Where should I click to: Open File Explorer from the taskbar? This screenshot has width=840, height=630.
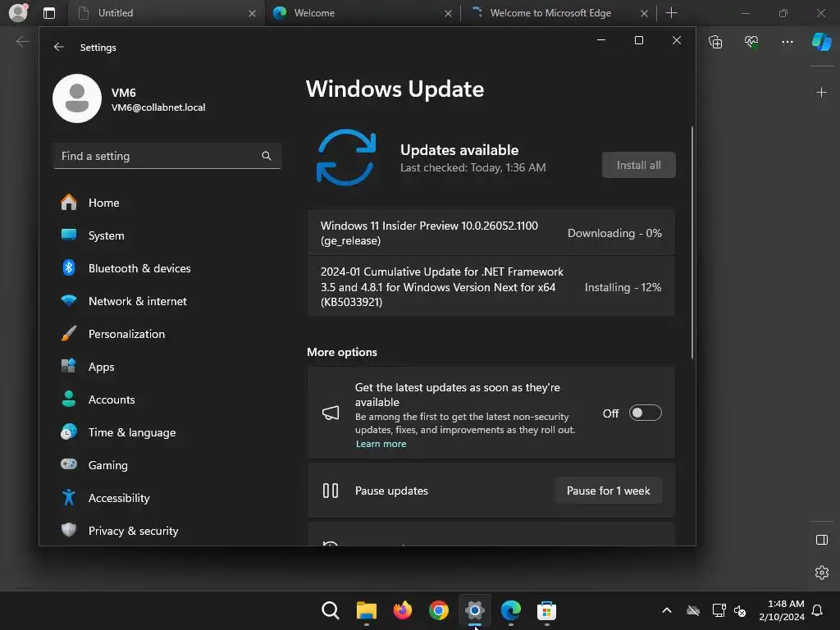tap(367, 610)
